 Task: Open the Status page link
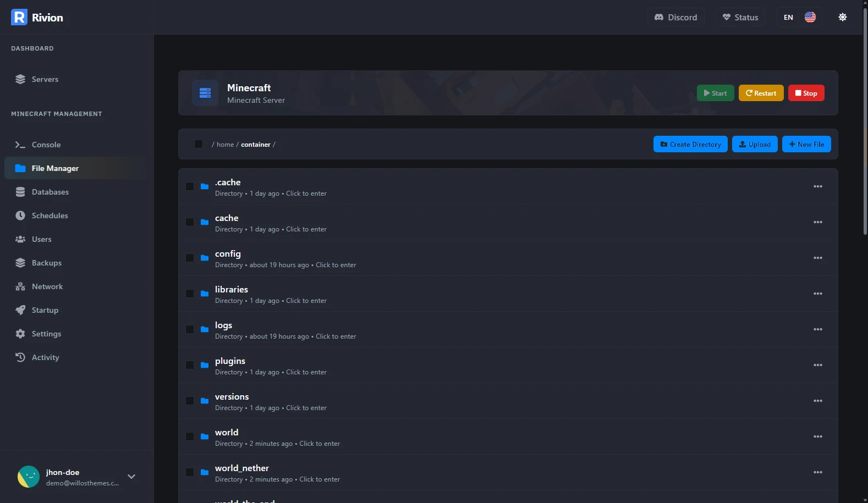point(740,17)
